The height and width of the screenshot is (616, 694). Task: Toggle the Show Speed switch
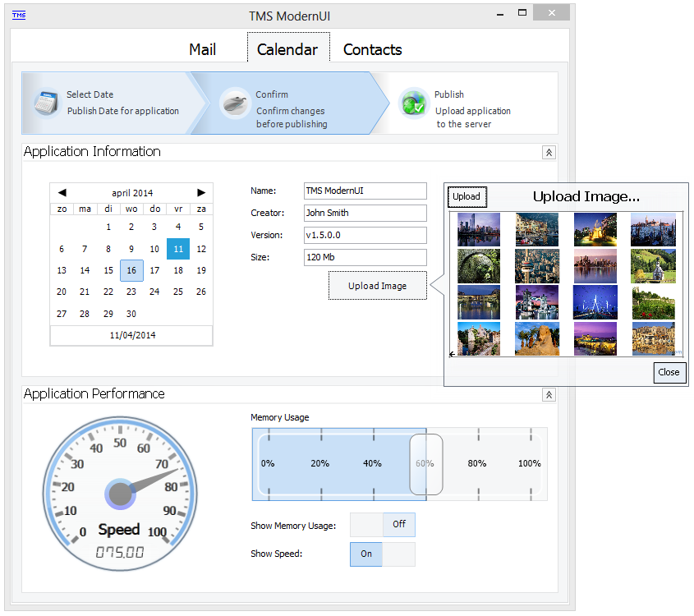click(383, 554)
